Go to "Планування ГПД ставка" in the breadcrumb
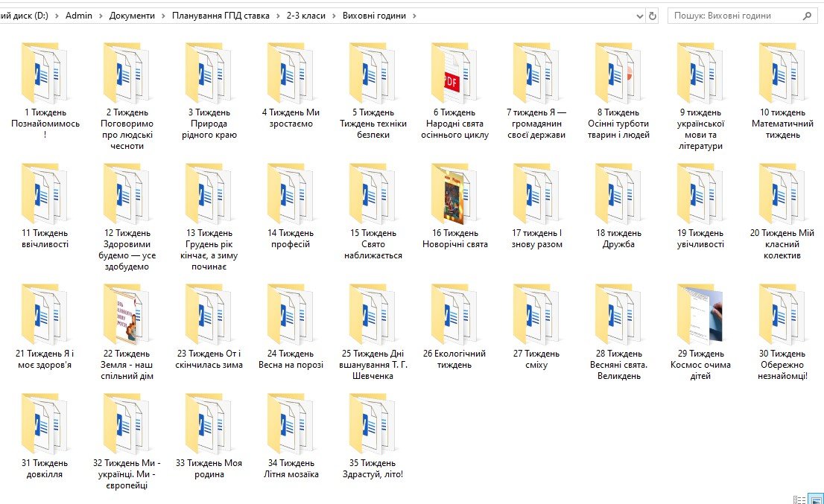This screenshot has height=504, width=824. tap(221, 16)
